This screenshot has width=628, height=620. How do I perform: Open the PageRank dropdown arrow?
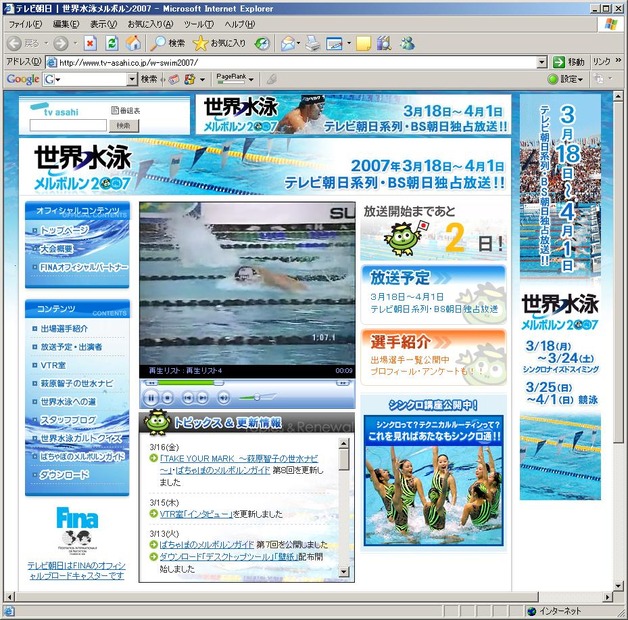click(x=251, y=79)
